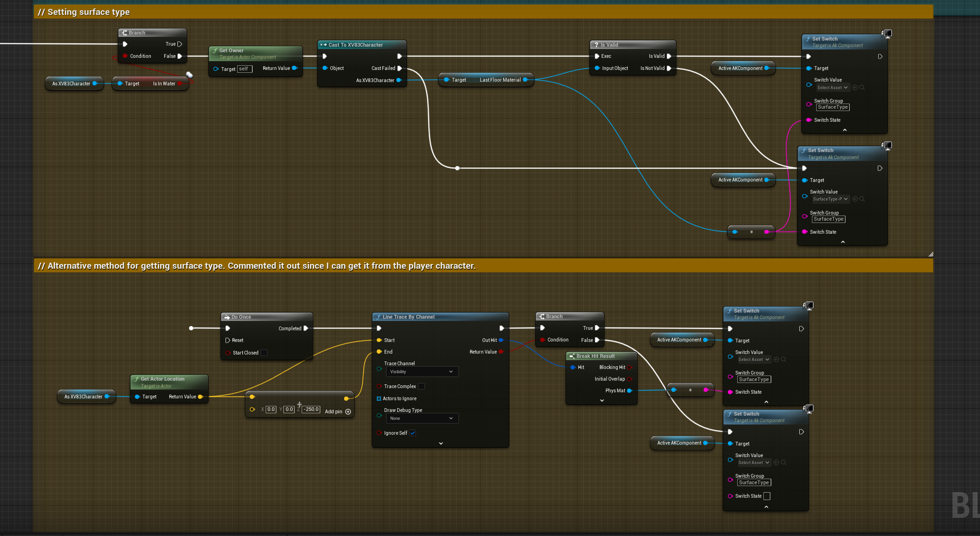Screen dimensions: 980x536
Task: Click the Is Not Valid execution pin
Action: [669, 68]
